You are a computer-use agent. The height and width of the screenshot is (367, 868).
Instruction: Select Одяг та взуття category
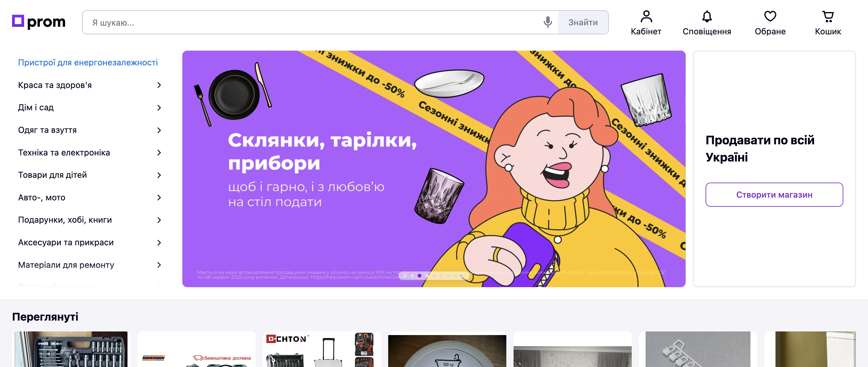point(47,130)
